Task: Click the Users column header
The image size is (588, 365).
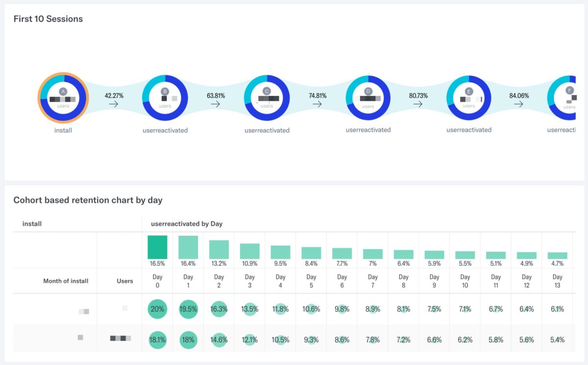Action: coord(125,281)
